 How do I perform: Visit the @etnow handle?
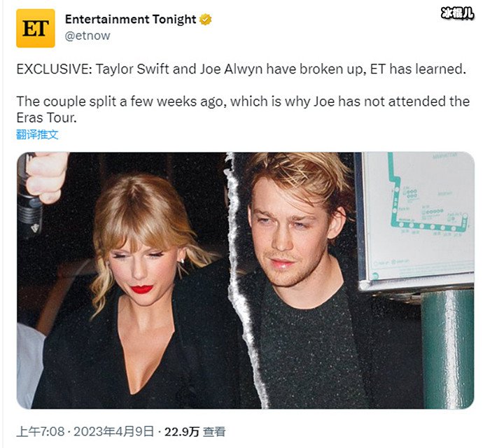click(87, 36)
